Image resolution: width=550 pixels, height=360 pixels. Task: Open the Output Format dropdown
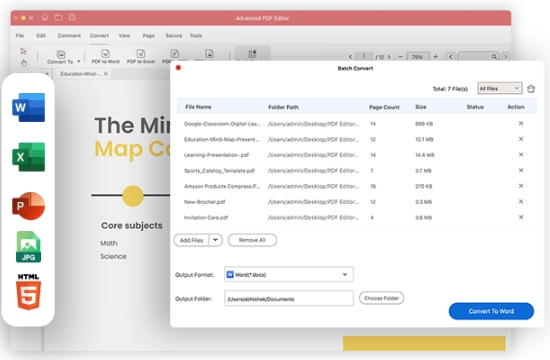pos(289,274)
